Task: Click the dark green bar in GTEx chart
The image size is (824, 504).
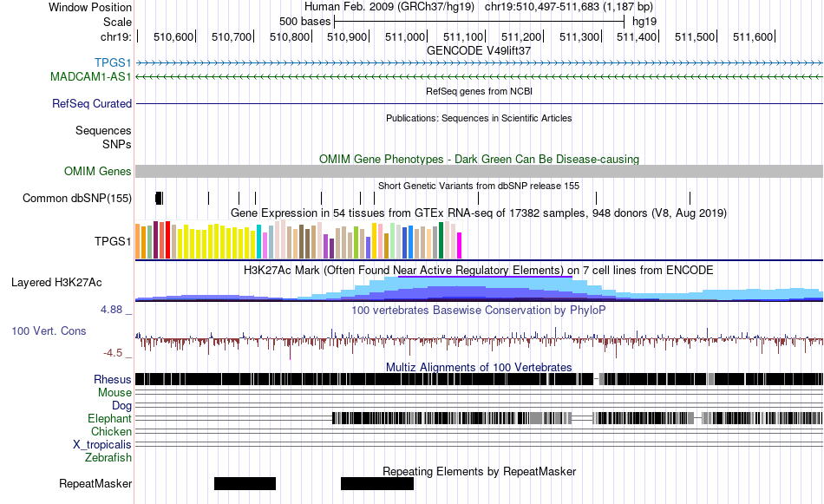Action: point(441,240)
